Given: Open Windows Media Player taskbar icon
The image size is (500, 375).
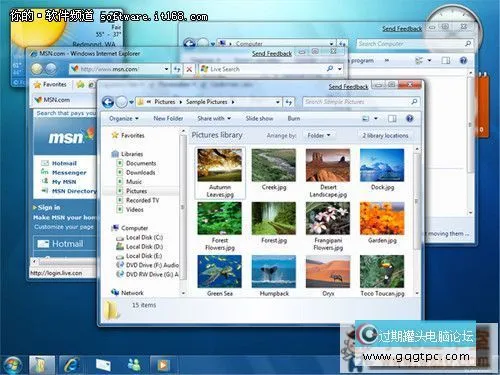Looking at the screenshot, I should [x=163, y=365].
